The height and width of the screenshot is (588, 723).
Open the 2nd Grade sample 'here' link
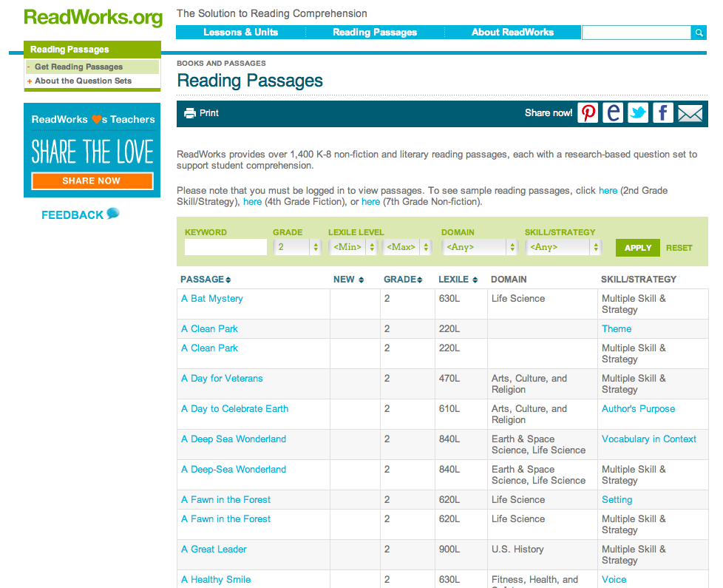[608, 191]
